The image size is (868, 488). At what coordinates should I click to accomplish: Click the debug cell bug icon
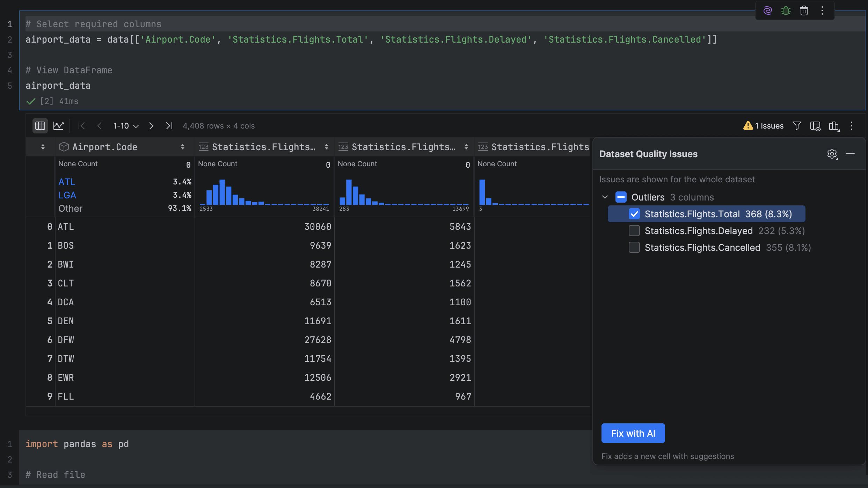click(x=786, y=10)
